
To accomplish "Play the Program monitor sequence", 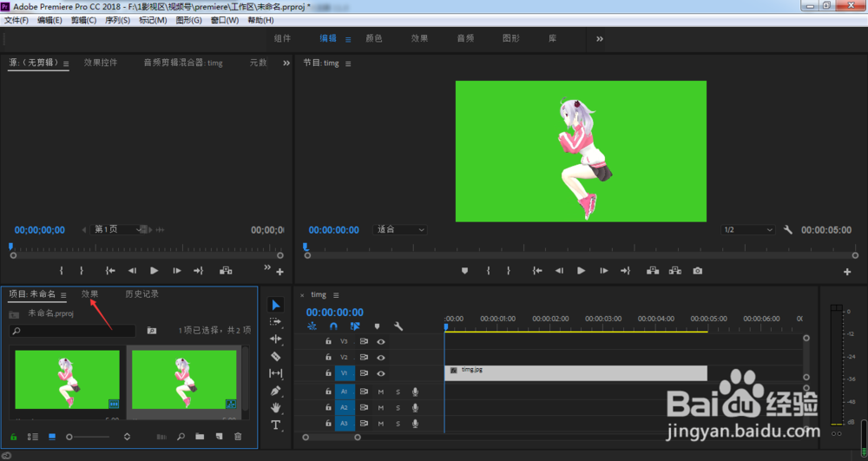I will tap(581, 271).
